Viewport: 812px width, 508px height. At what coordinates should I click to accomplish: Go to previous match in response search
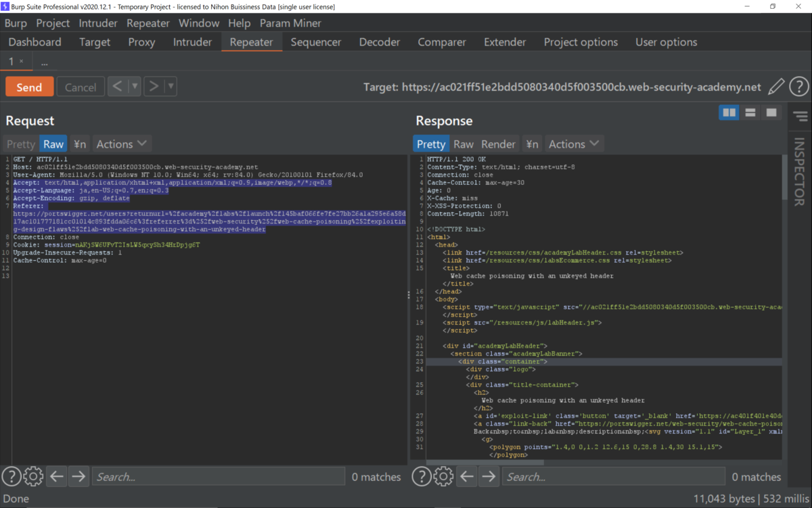pyautogui.click(x=467, y=477)
